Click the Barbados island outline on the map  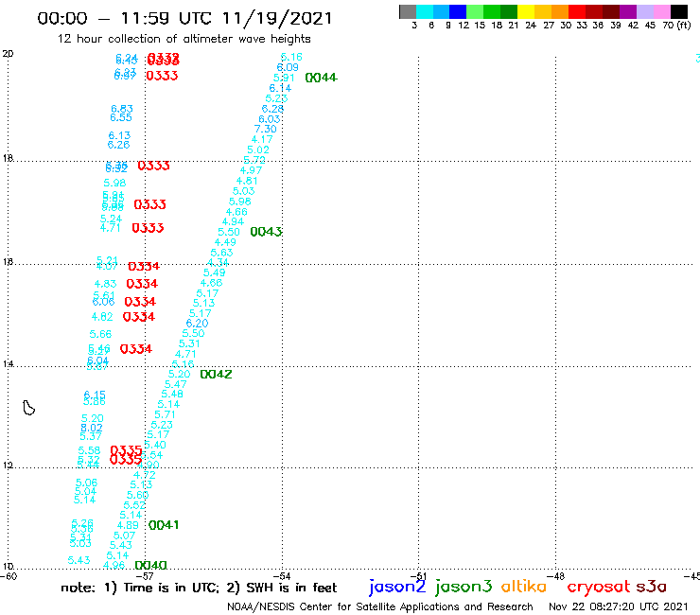click(28, 408)
